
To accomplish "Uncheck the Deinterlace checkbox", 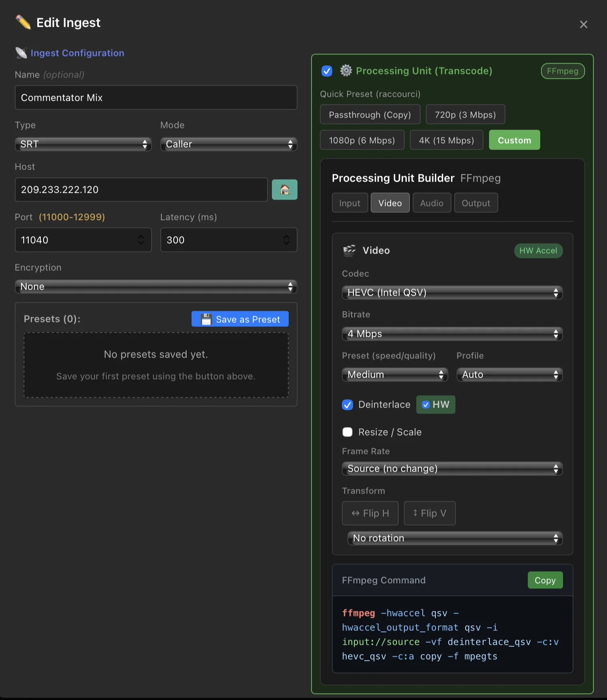I will click(347, 405).
